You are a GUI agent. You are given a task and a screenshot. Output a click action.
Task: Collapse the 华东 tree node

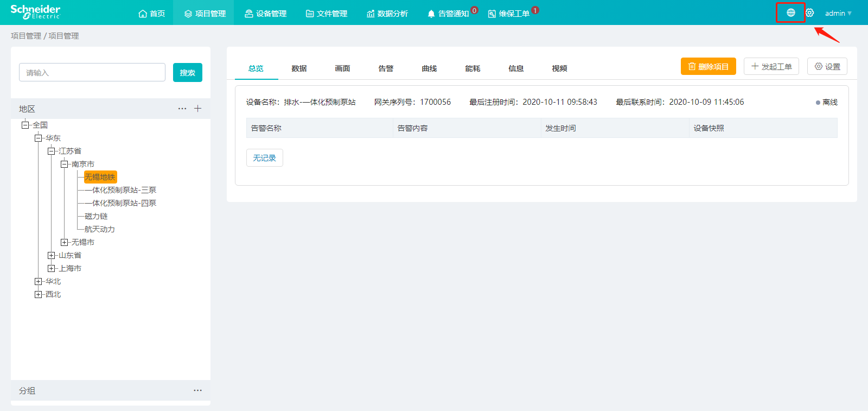click(x=38, y=138)
